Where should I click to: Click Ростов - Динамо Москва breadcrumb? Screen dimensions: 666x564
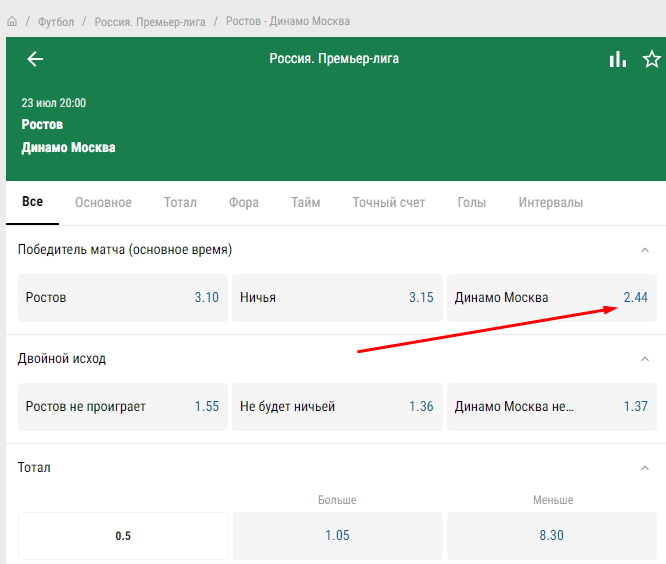(288, 21)
